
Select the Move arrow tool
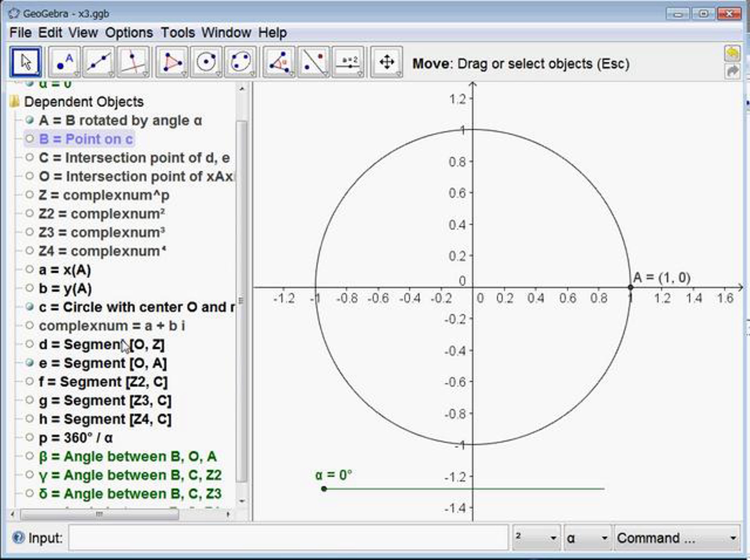(26, 62)
